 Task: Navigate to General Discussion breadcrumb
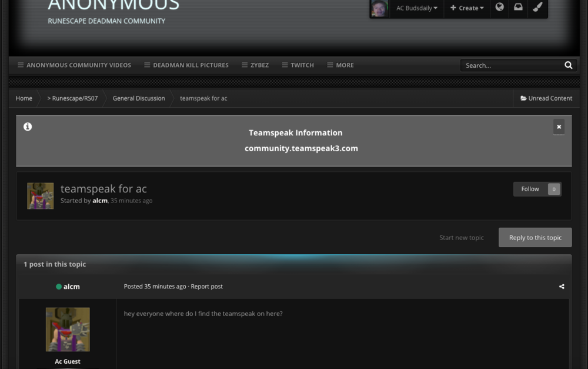click(139, 98)
